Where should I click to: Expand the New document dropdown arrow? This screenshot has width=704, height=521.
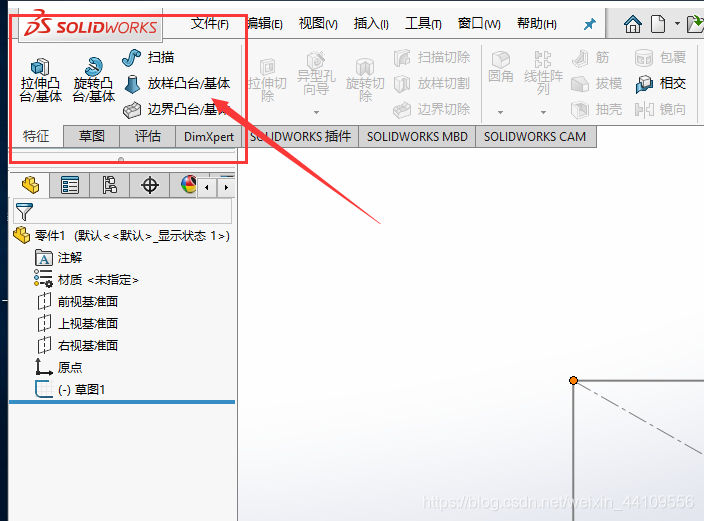coord(677,23)
